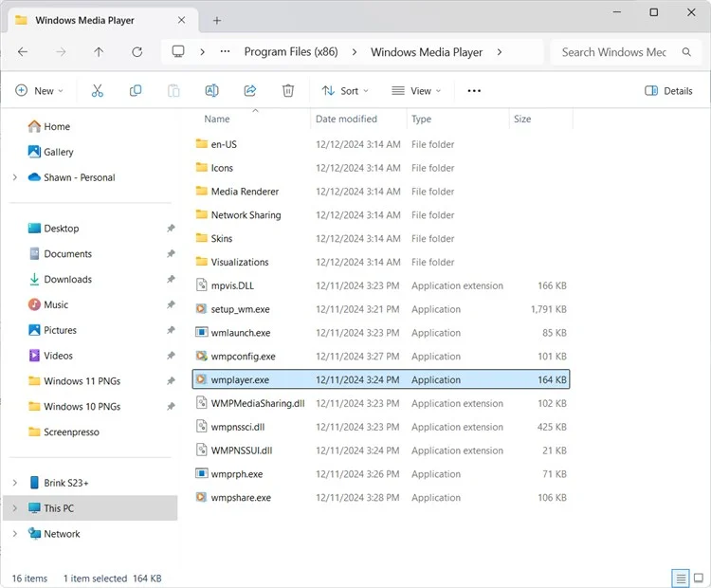The height and width of the screenshot is (588, 711).
Task: Click the Date modified column header
Action: click(x=346, y=119)
